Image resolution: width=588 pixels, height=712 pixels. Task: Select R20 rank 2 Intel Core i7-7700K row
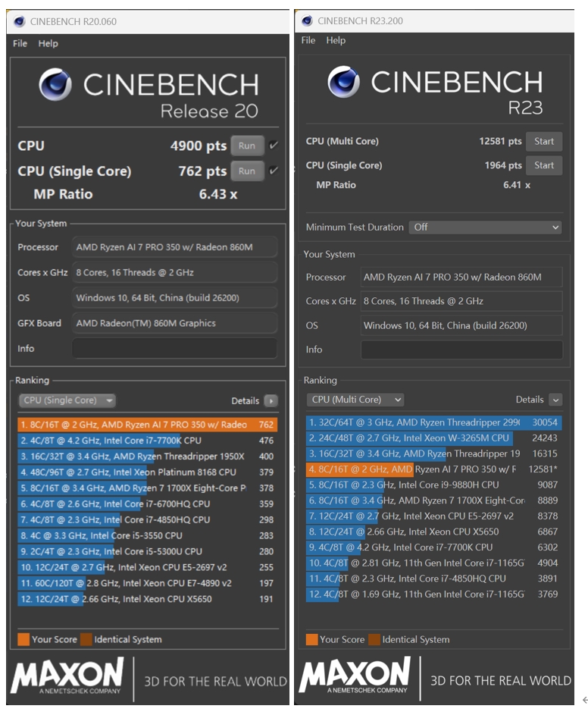pos(148,441)
